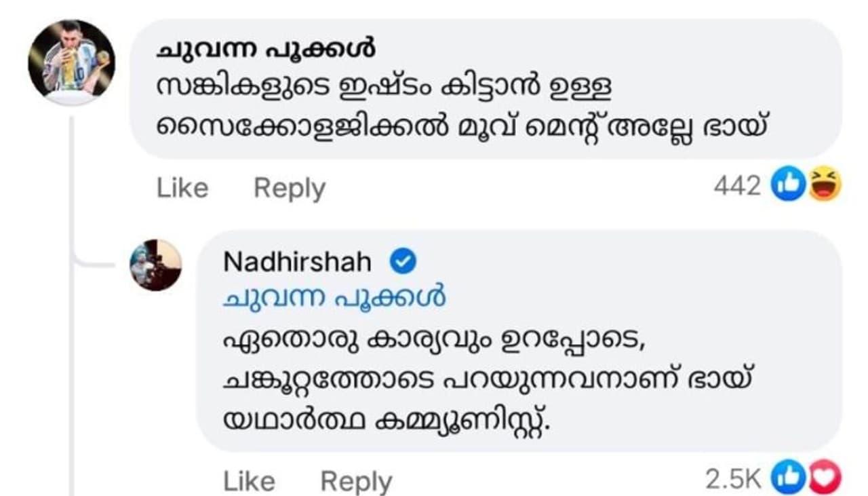Image resolution: width=868 pixels, height=496 pixels.
Task: Open Nadhirshah's small profile picture
Action: [x=156, y=265]
